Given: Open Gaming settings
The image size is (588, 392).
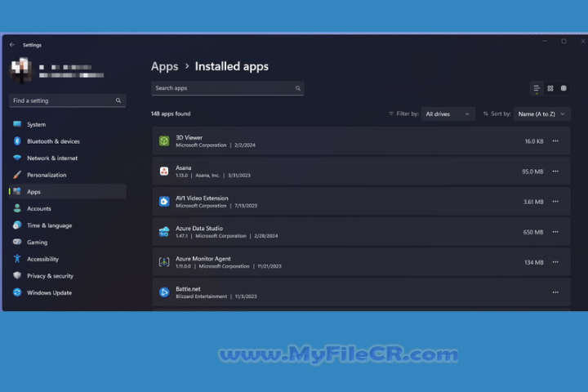Looking at the screenshot, I should coord(68,243).
